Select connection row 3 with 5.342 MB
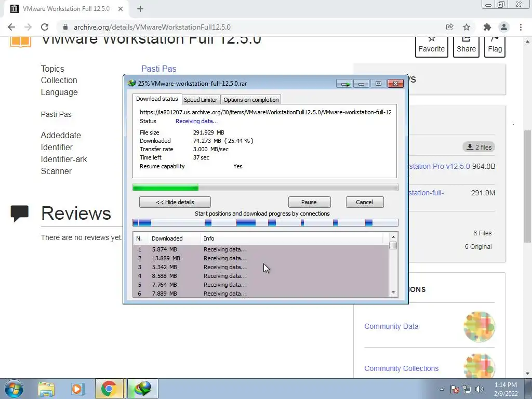 [x=261, y=267]
